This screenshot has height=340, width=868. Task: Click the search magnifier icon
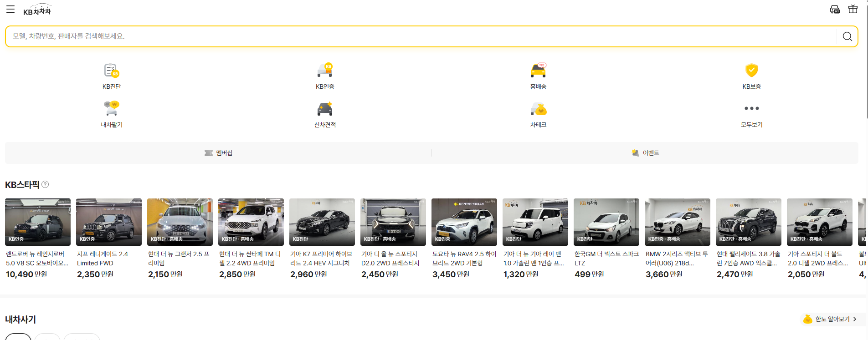pyautogui.click(x=847, y=36)
